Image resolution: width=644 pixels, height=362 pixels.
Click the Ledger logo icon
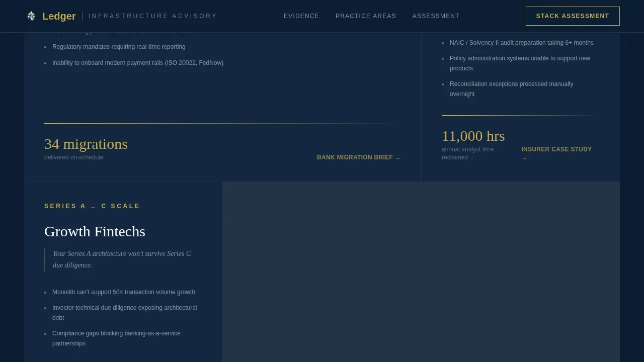coord(31,16)
